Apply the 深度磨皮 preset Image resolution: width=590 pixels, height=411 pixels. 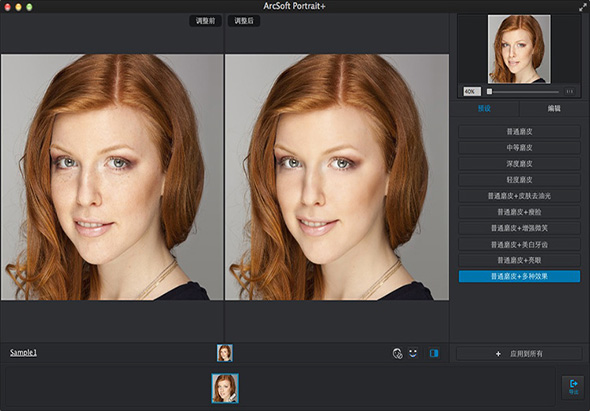[x=519, y=164]
